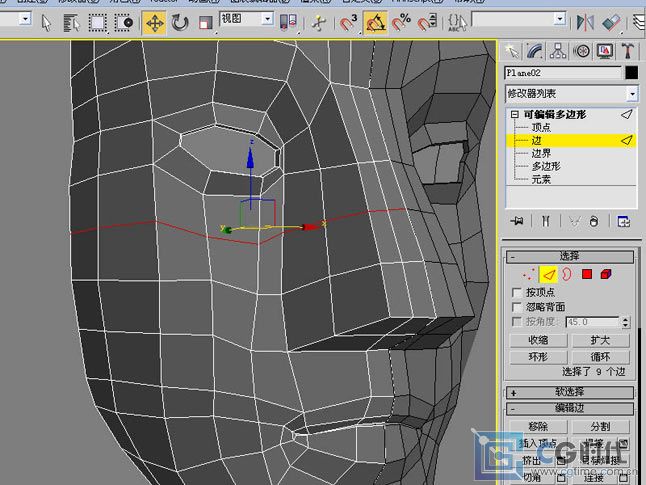Switch to the Hierarchy command panel tab

click(x=558, y=52)
